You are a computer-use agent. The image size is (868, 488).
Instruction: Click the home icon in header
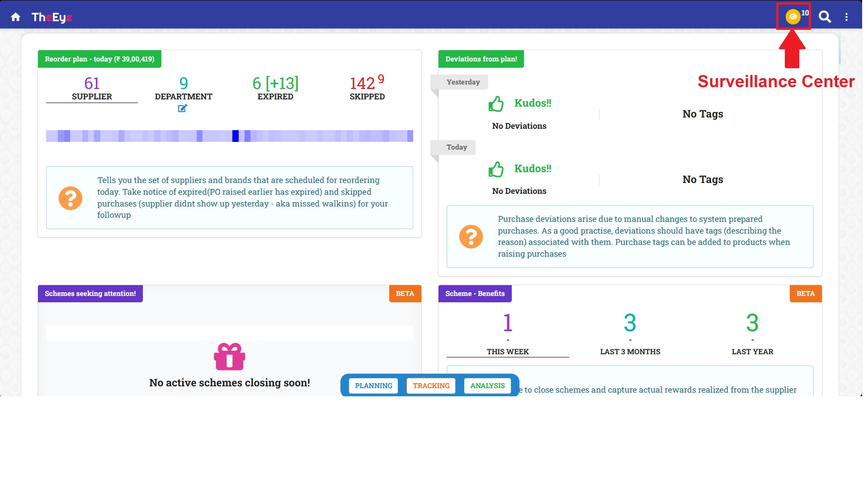click(x=15, y=17)
